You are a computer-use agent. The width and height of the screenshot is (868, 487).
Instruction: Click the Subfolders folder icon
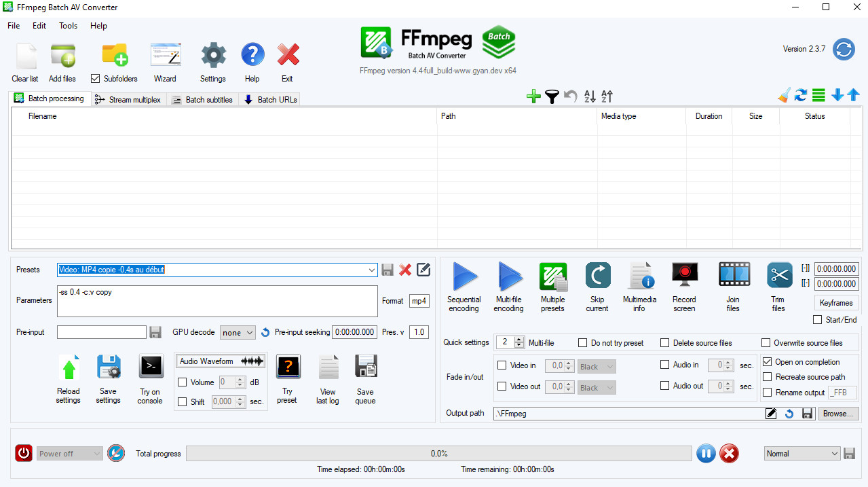coord(115,54)
